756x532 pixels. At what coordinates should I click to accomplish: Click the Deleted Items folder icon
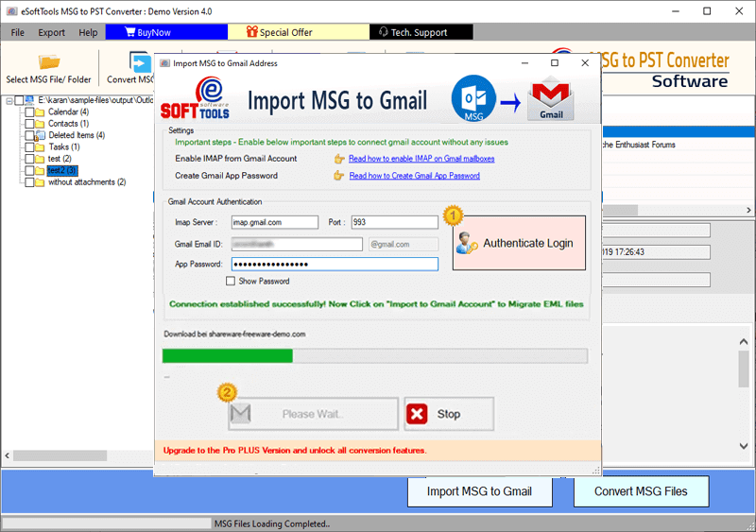click(x=40, y=135)
